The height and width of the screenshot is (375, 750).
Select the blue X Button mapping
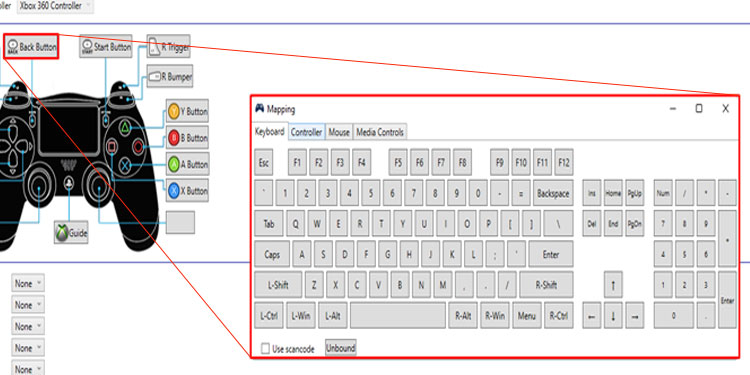(x=187, y=190)
